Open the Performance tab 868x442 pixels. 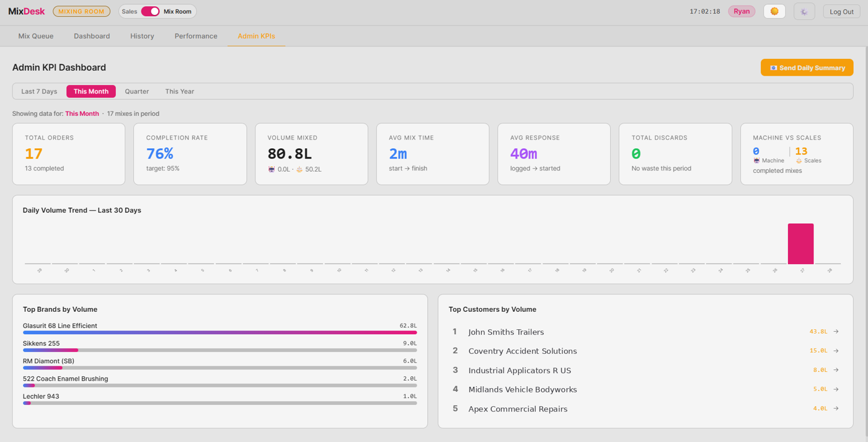[196, 36]
